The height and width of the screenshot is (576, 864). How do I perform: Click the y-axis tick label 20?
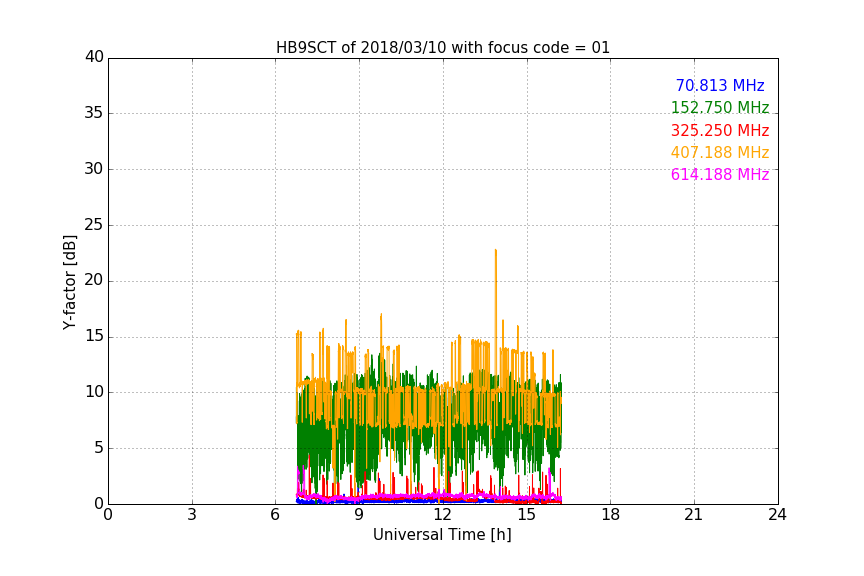(x=94, y=281)
